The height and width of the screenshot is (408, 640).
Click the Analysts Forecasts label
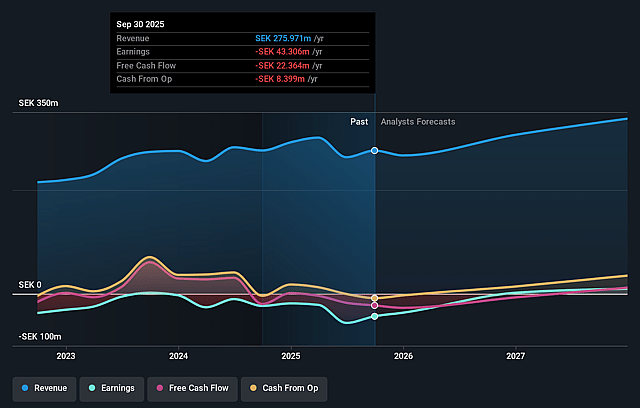coord(418,122)
